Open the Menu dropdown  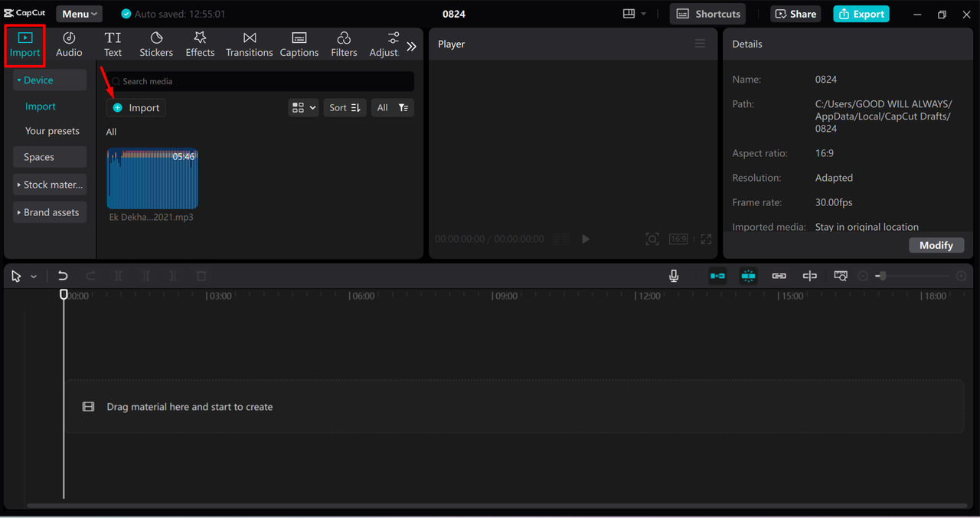pyautogui.click(x=80, y=14)
